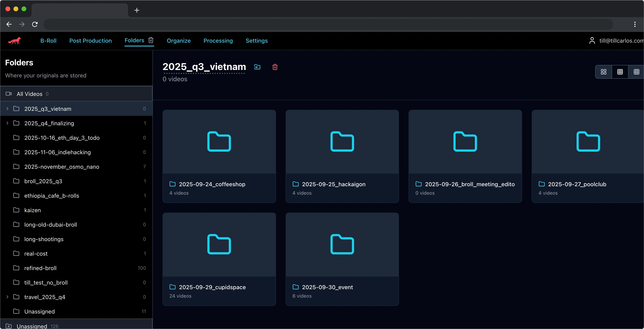644x329 pixels.
Task: Click the All Videos camera icon
Action: (8, 94)
